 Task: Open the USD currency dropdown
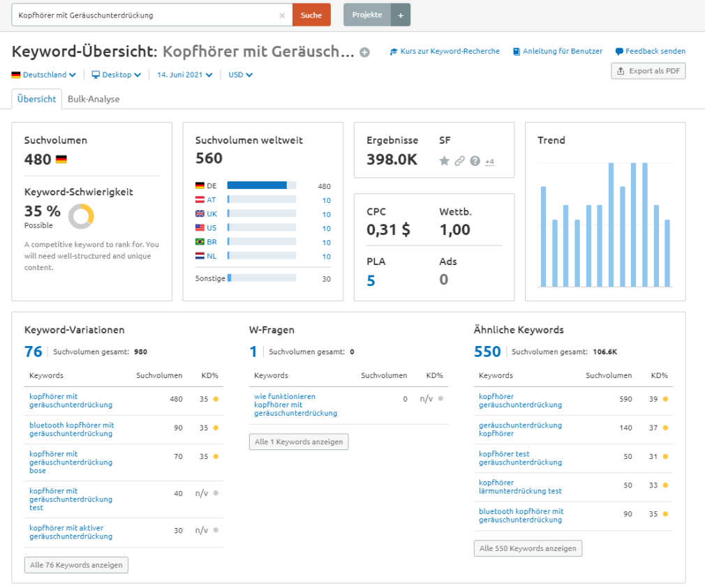point(240,75)
